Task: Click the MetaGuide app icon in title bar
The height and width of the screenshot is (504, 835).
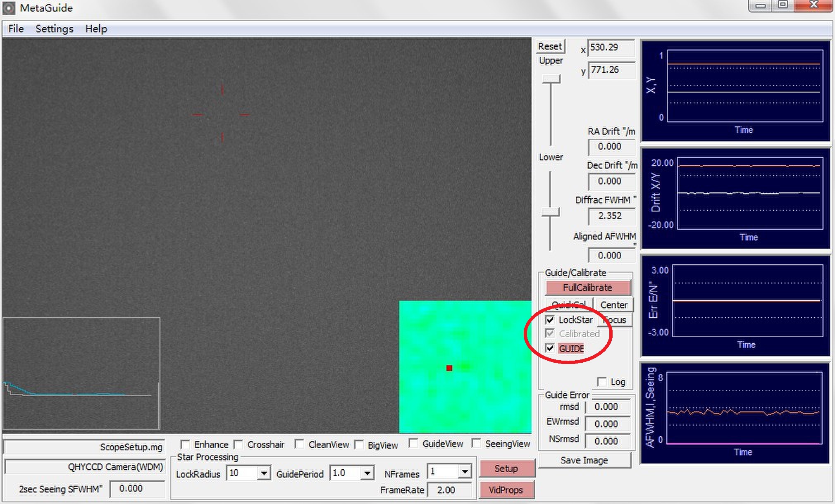Action: click(x=8, y=8)
